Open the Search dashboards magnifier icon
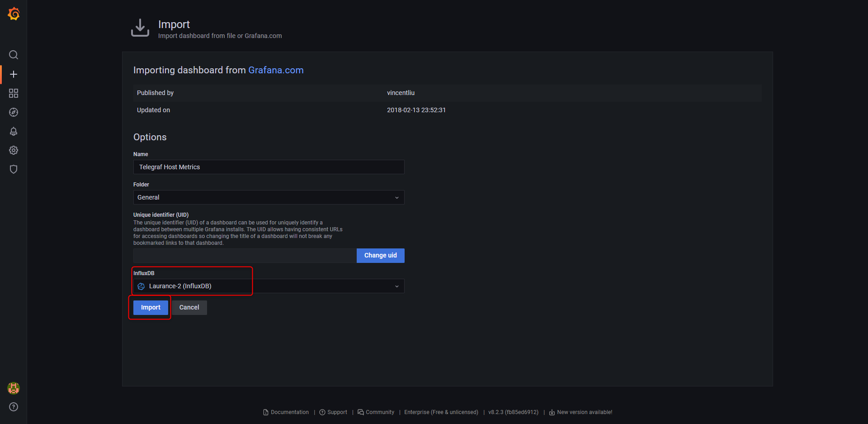The image size is (868, 424). (x=14, y=55)
